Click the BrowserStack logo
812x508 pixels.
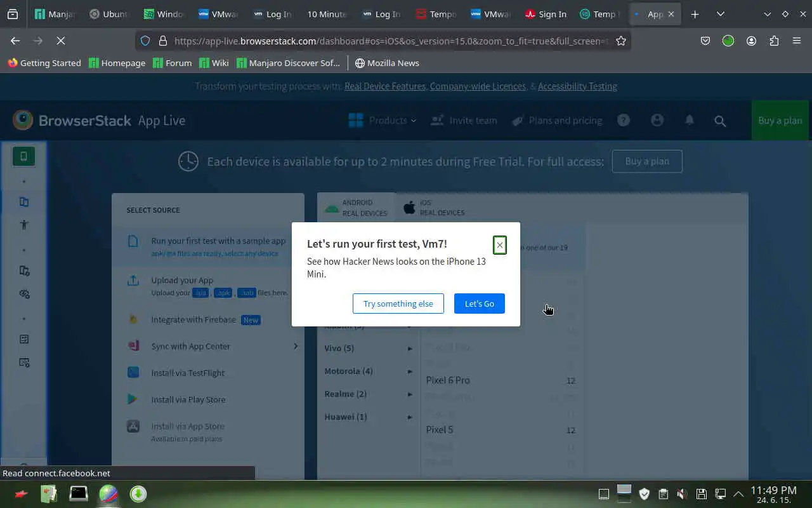pyautogui.click(x=72, y=120)
